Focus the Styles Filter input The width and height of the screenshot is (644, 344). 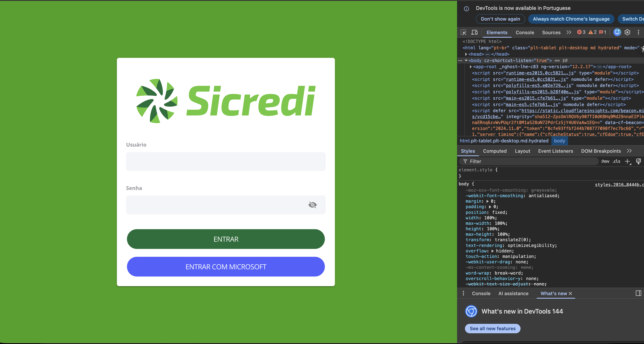[528, 161]
